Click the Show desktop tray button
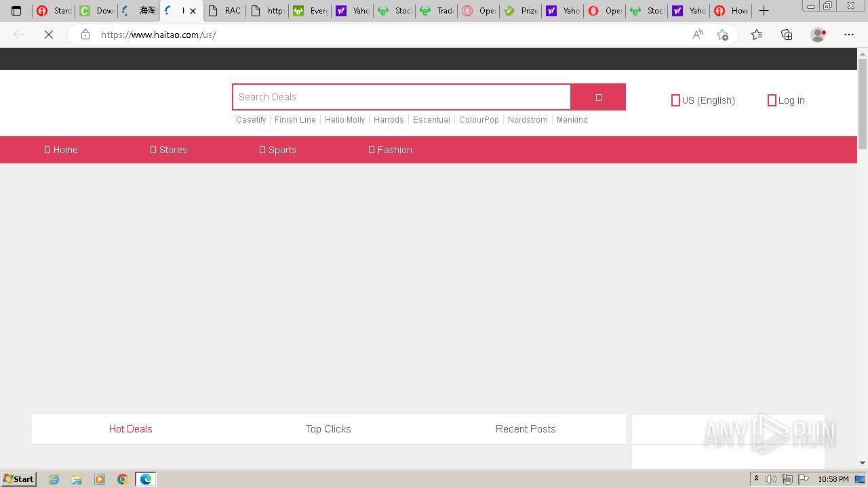Viewport: 868px width, 488px height. [861, 479]
